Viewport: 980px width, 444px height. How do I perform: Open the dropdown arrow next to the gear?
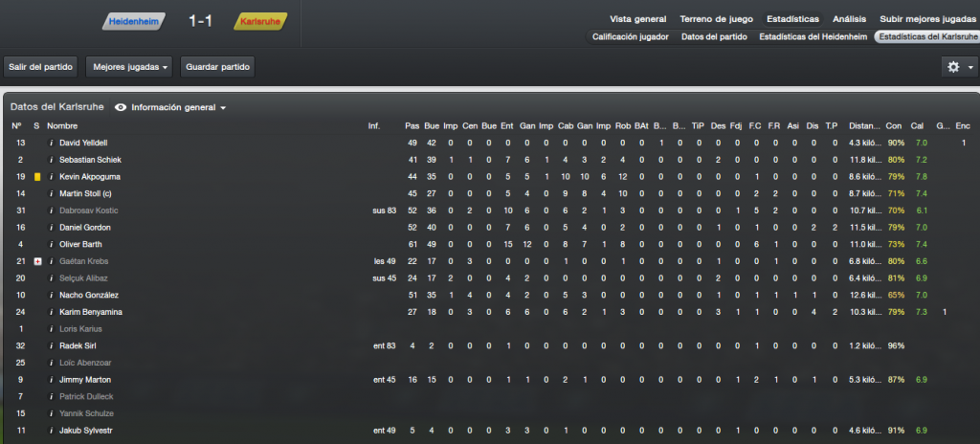[970, 67]
